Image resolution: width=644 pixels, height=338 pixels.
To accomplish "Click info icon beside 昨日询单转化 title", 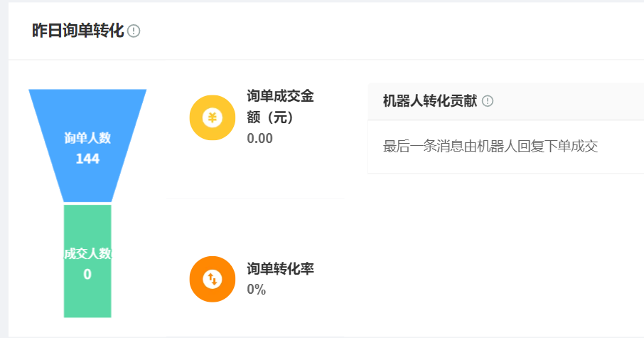I will pos(134,31).
